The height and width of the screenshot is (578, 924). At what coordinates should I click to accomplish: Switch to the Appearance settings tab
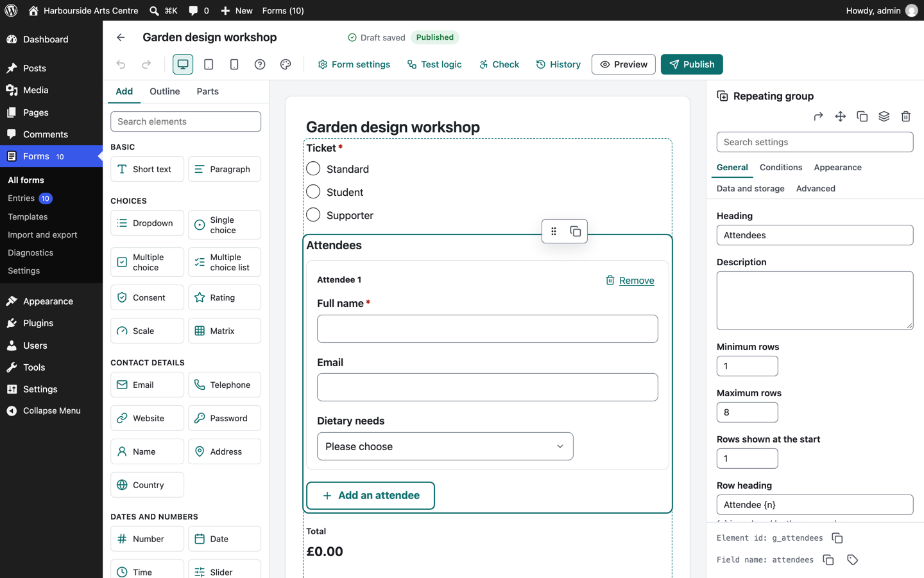click(x=837, y=168)
